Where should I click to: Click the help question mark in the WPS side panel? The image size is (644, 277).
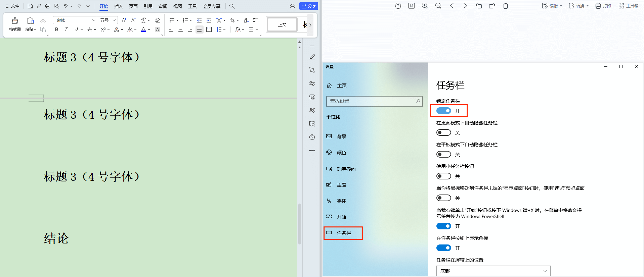pos(312,137)
